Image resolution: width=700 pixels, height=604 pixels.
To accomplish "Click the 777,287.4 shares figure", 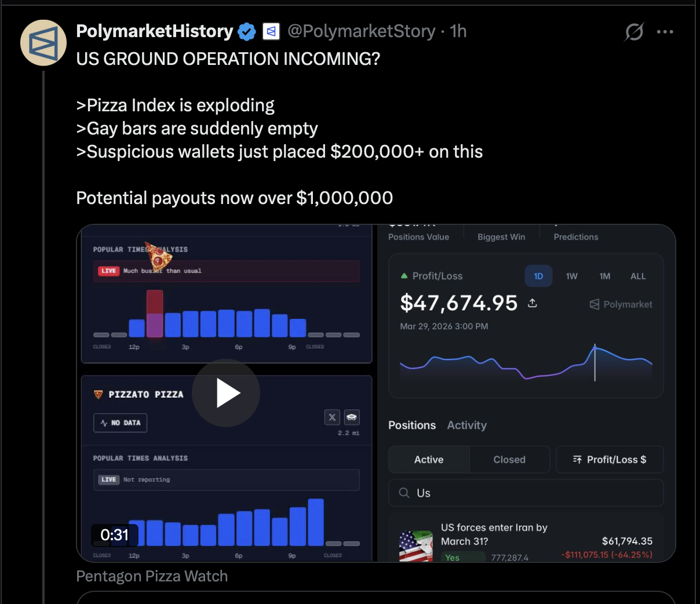I will [x=510, y=558].
